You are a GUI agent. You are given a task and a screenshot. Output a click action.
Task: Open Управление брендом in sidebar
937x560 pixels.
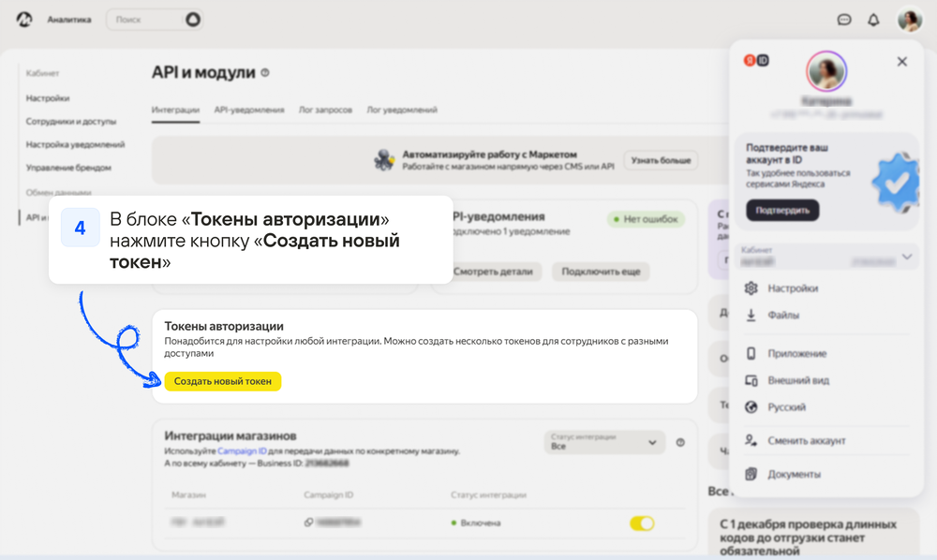coord(68,168)
